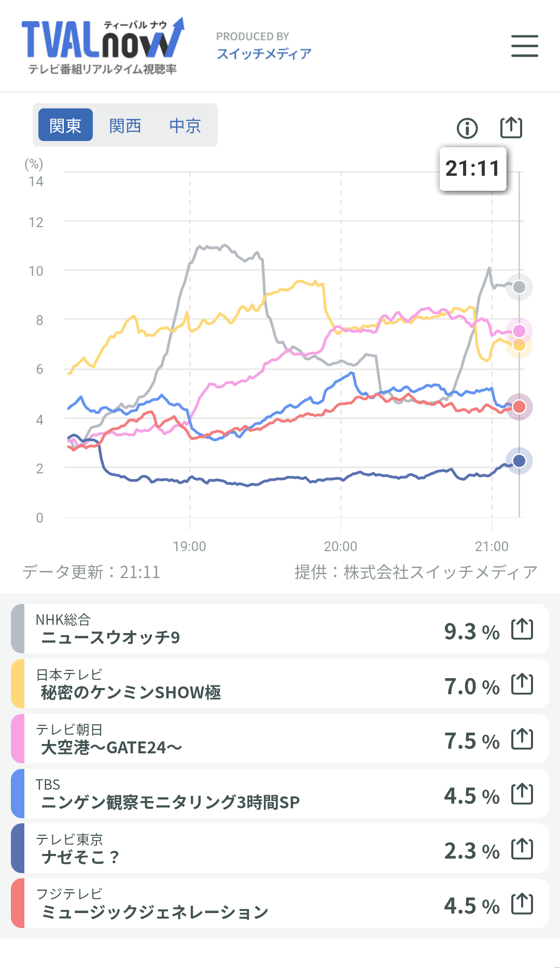Share NHK総合 ニュースウオッチ9 rating
This screenshot has height=968, width=560.
(522, 629)
